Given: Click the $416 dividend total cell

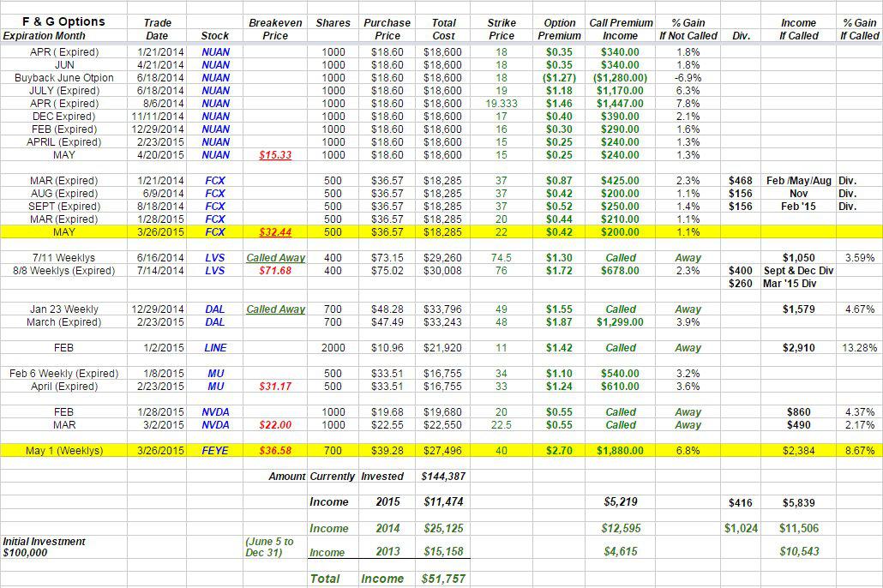Looking at the screenshot, I should (741, 503).
